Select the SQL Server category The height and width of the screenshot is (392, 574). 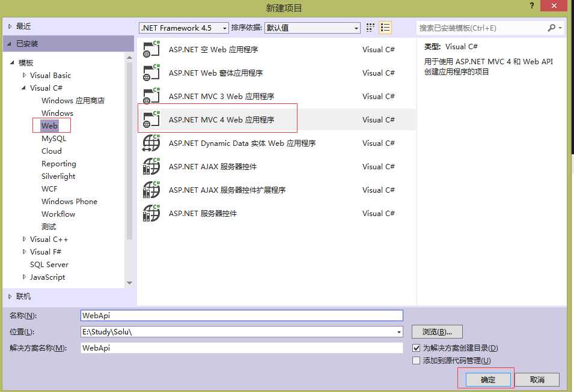pyautogui.click(x=49, y=264)
